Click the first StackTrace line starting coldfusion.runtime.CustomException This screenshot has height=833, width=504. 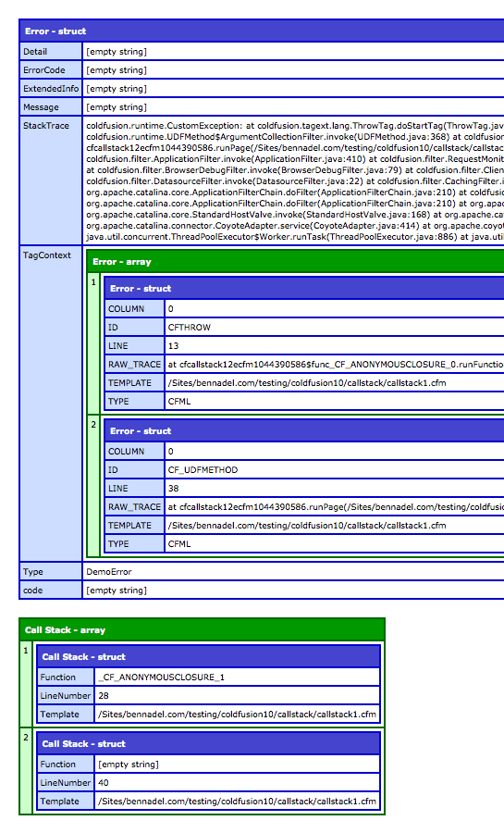click(x=295, y=126)
